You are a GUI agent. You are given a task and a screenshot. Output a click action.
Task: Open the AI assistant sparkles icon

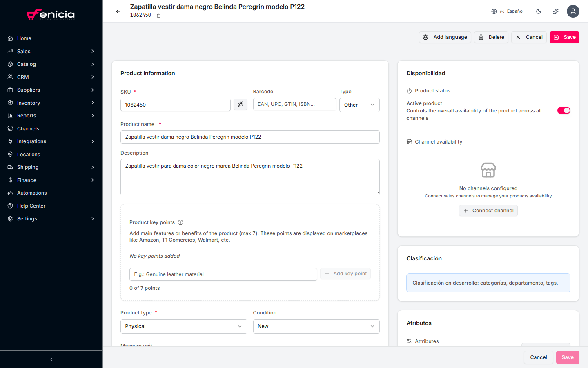(556, 11)
